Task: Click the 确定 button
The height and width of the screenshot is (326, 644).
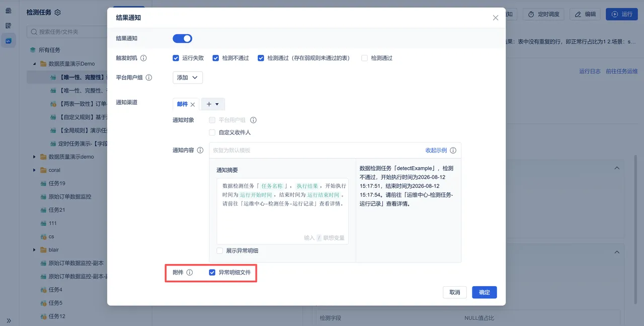Action: 485,292
